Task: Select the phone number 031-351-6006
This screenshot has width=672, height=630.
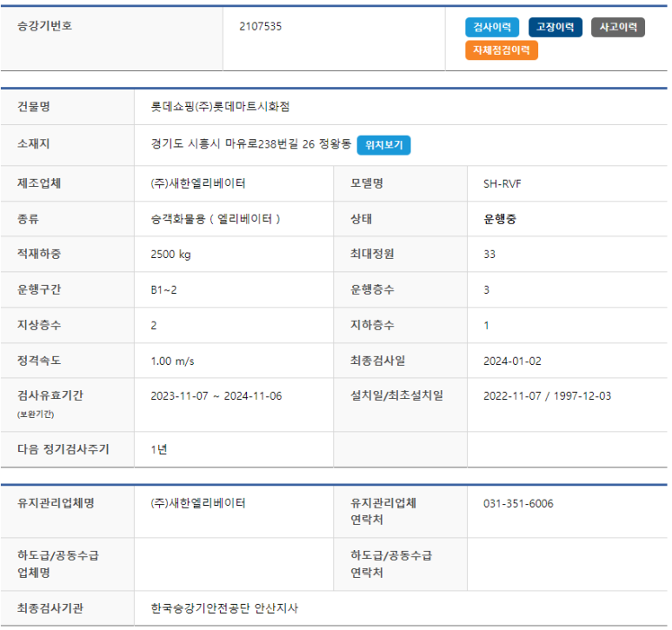Action: (518, 503)
